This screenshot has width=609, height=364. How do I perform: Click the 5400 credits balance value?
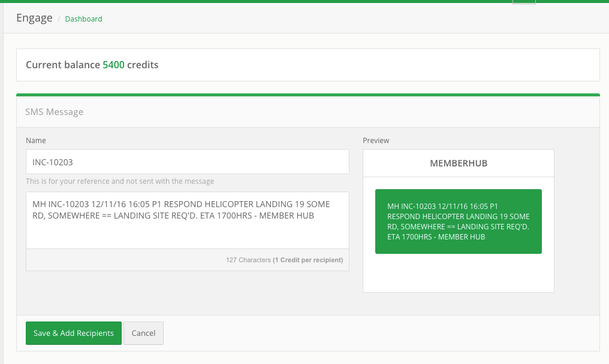[x=113, y=65]
